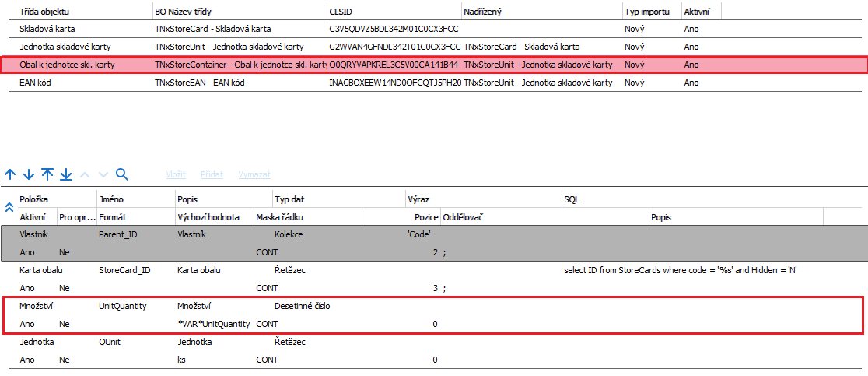Click the Typ importu column header
868x376 pixels.
648,12
